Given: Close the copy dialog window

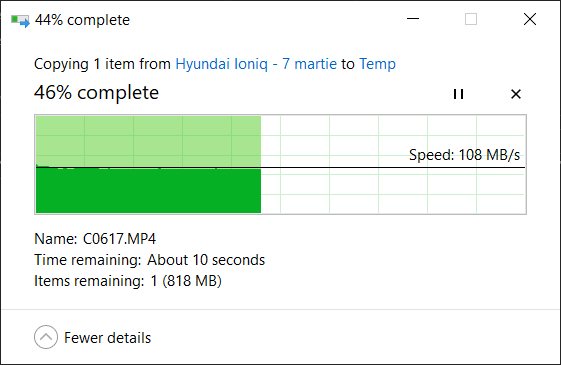Looking at the screenshot, I should click(530, 19).
